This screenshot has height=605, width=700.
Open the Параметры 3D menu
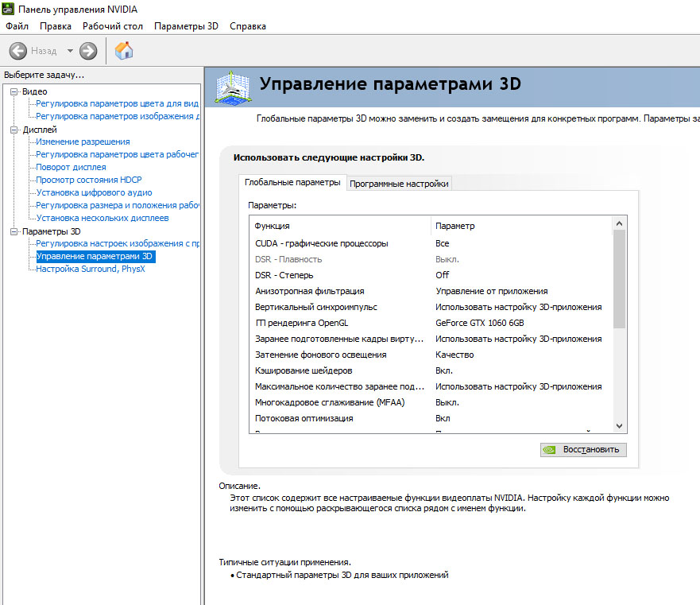[x=186, y=26]
